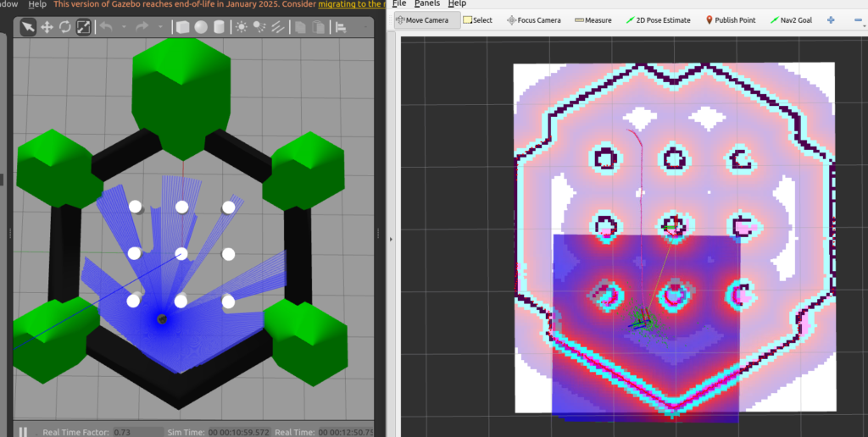The width and height of the screenshot is (868, 437).
Task: Choose the scale mode tool
Action: click(x=84, y=27)
